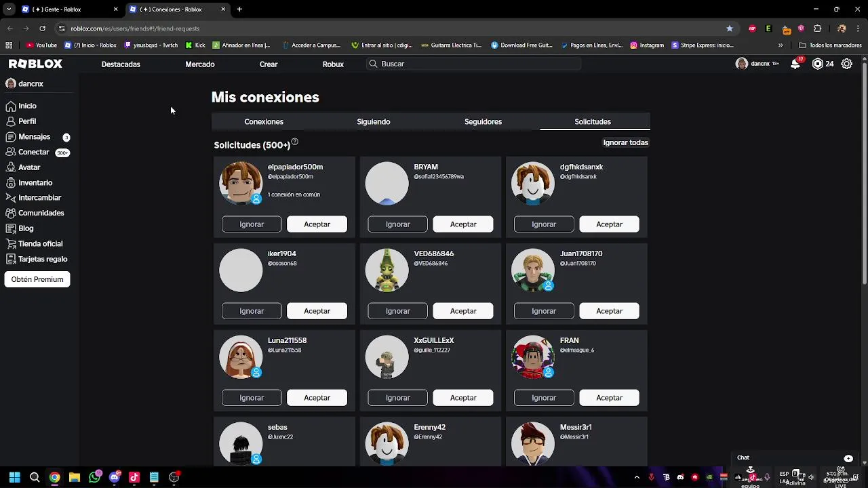Open the tab search dropdown arrow
Viewport: 868px width, 488px height.
pyautogui.click(x=9, y=9)
